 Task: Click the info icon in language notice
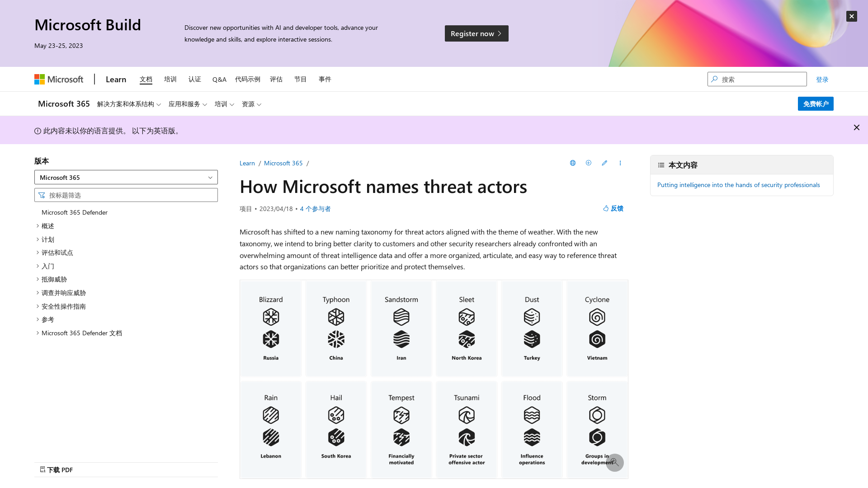(x=38, y=131)
